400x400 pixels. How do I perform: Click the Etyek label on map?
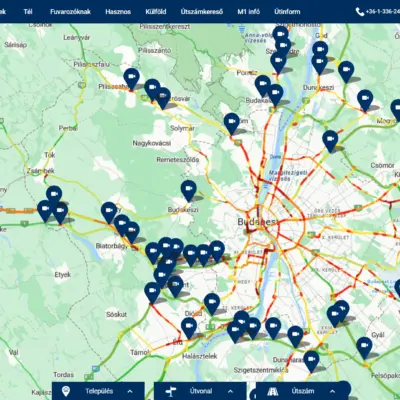click(x=63, y=275)
